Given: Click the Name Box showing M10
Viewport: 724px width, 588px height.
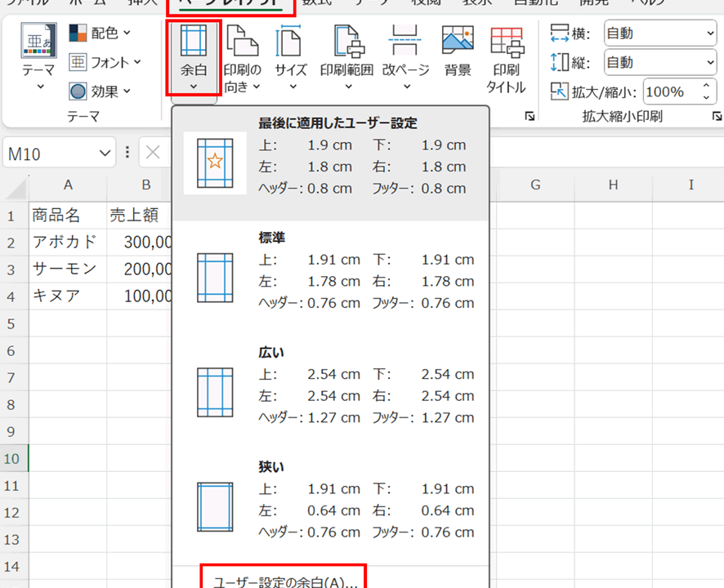Looking at the screenshot, I should [49, 154].
